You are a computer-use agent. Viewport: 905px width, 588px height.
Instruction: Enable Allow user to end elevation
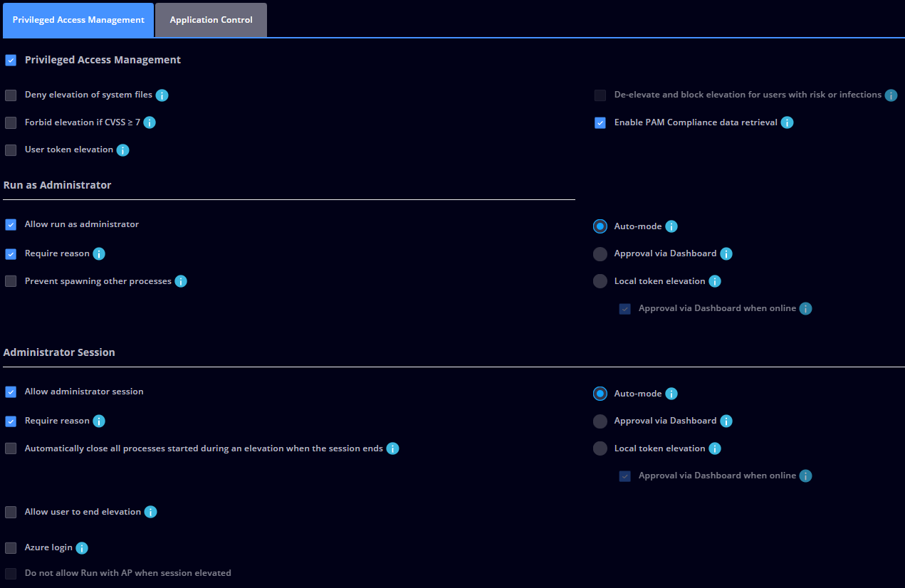(x=11, y=513)
